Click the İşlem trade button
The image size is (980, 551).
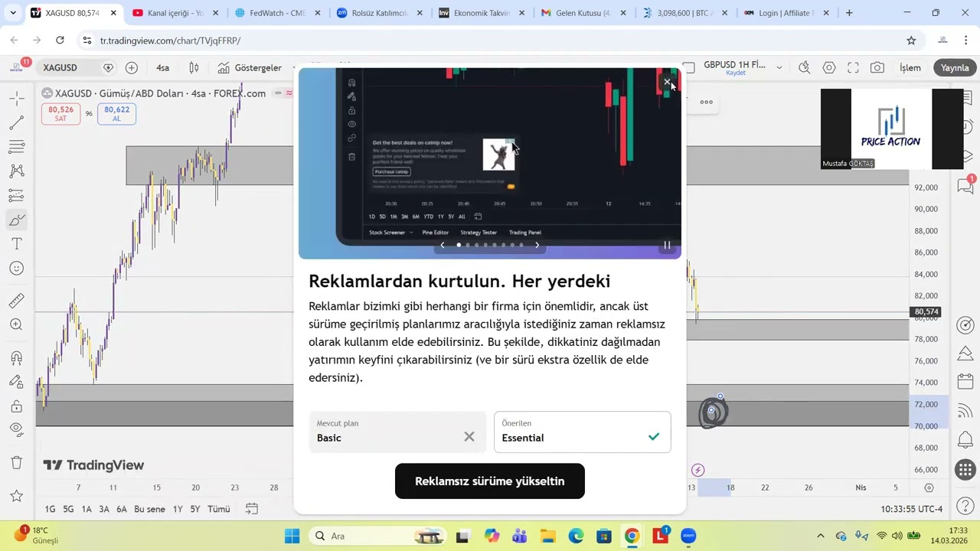(x=910, y=67)
